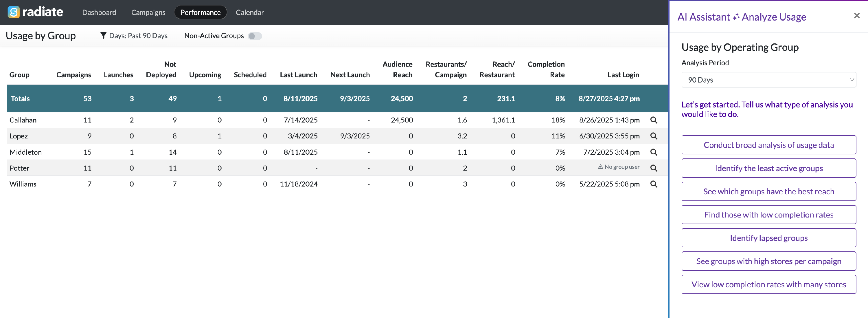Open Lopez group details magnifier icon
Image resolution: width=868 pixels, height=318 pixels.
pyautogui.click(x=653, y=136)
